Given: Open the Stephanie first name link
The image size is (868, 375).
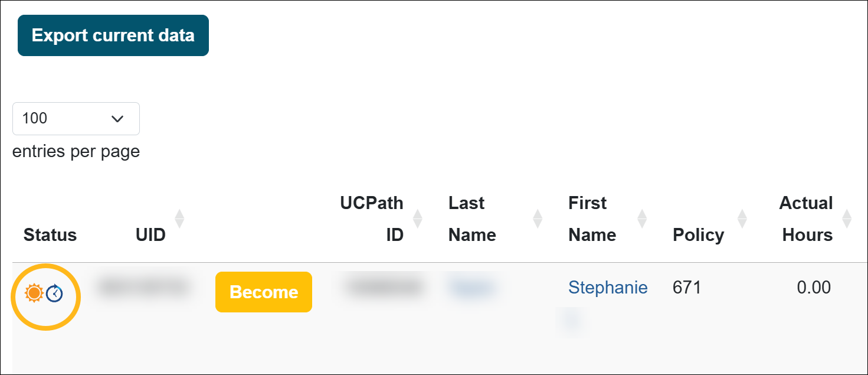Looking at the screenshot, I should point(608,288).
